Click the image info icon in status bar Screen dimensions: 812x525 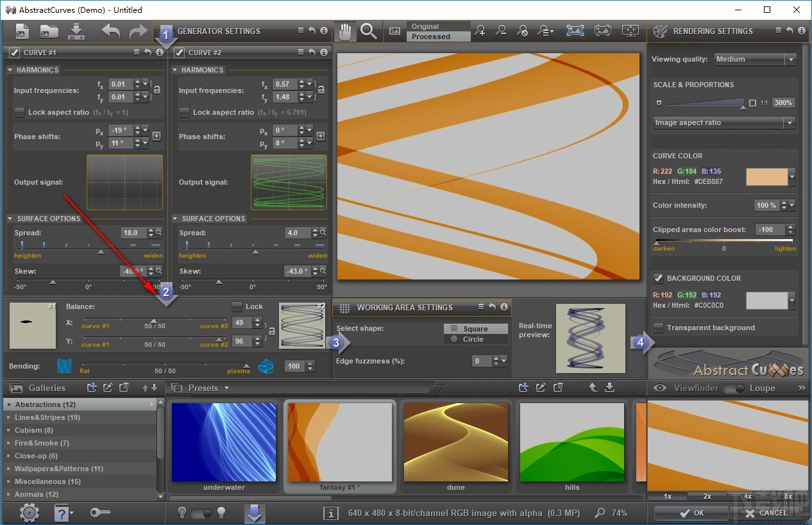331,513
